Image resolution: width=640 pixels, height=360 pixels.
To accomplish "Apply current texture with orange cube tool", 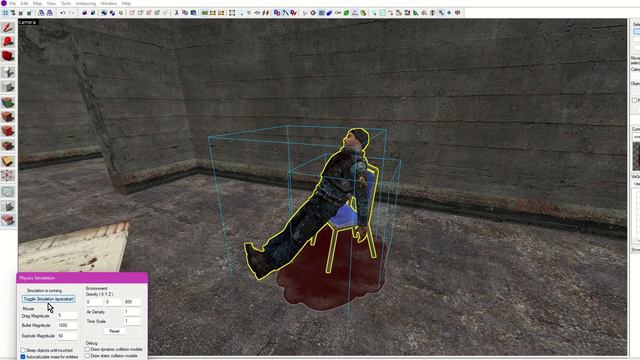I will click(8, 117).
